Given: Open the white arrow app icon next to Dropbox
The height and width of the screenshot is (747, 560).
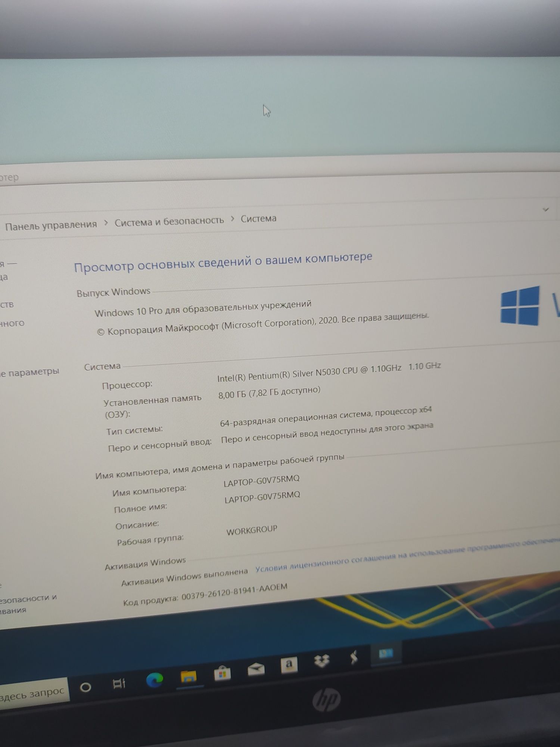Looking at the screenshot, I should (354, 657).
